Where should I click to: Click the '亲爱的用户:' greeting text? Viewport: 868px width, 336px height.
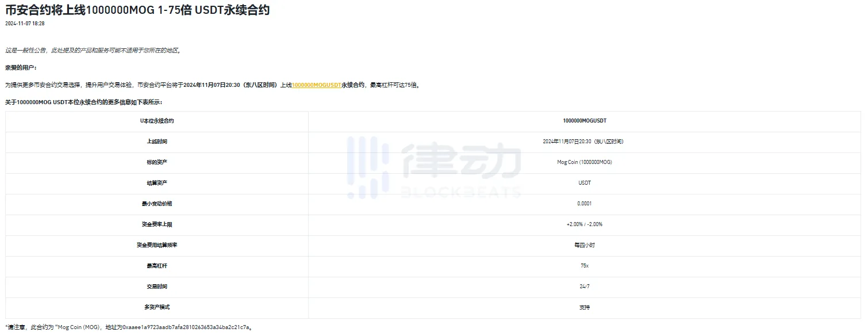coord(21,67)
